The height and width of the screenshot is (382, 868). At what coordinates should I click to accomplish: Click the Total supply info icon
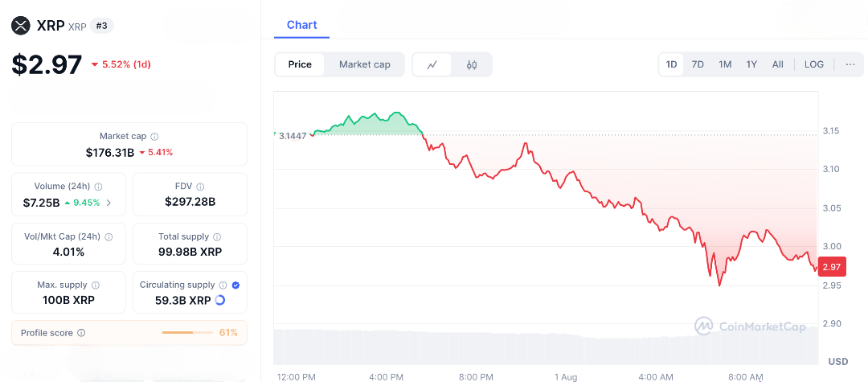(216, 237)
